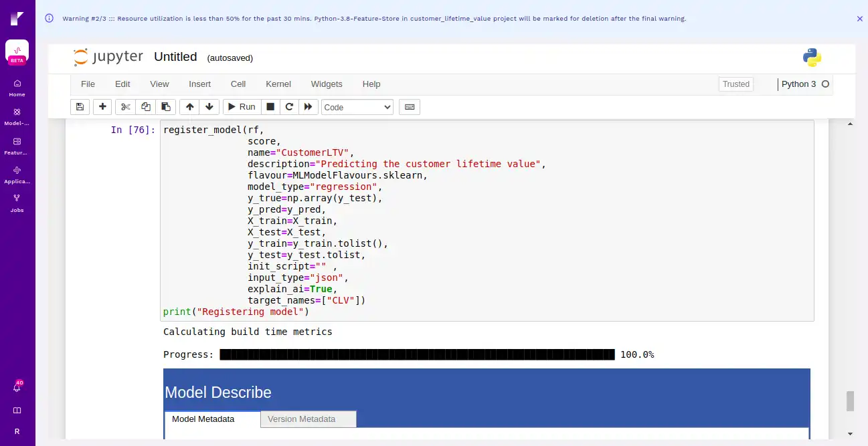Click the Python logo in header
The image size is (868, 446).
(812, 58)
